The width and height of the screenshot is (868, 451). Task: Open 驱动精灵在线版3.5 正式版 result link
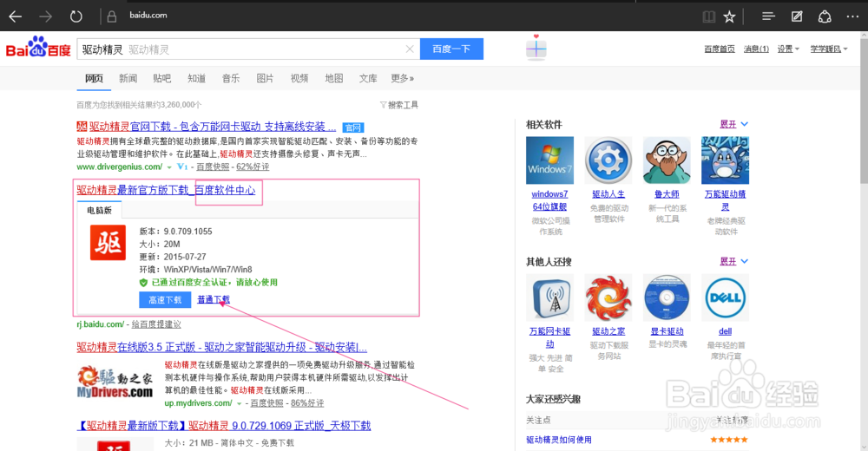222,348
